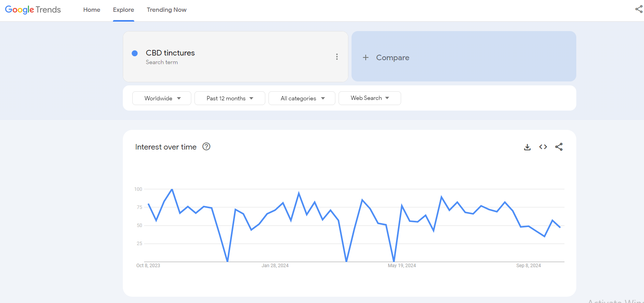Viewport: 644px width, 303px height.
Task: Open the All categories dropdown
Action: 302,98
